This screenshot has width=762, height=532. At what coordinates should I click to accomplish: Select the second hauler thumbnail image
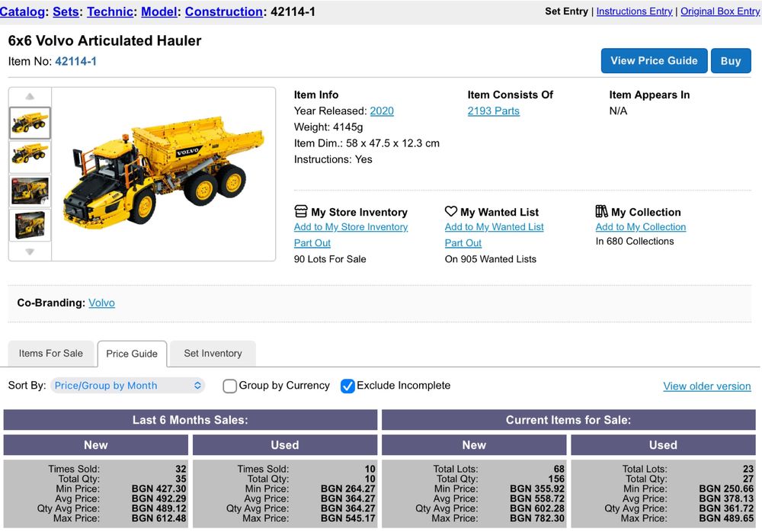click(x=30, y=157)
